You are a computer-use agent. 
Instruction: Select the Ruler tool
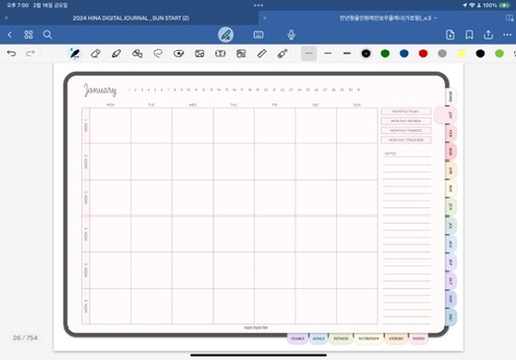[x=262, y=53]
